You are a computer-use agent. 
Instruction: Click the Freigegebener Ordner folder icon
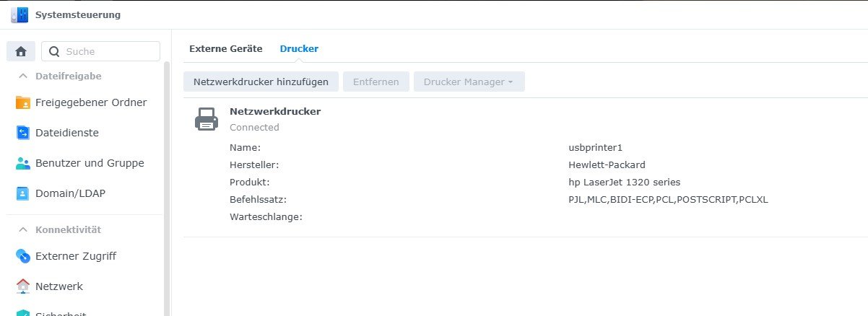tap(23, 102)
